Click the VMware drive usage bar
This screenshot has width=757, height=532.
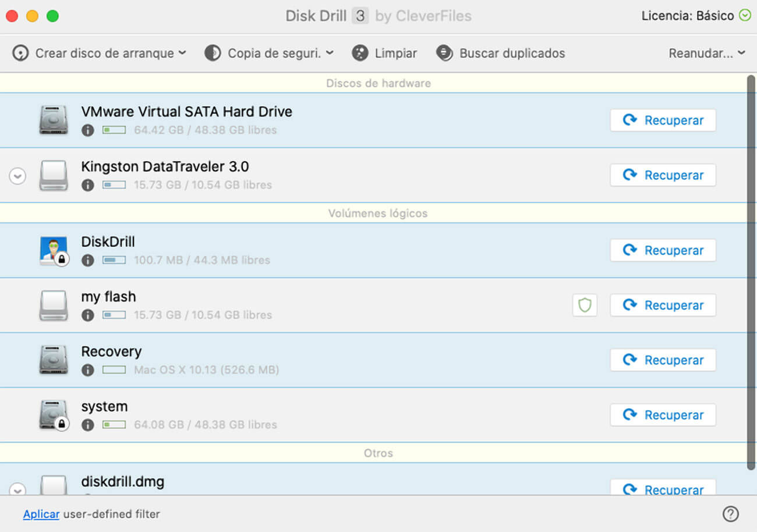coord(114,130)
